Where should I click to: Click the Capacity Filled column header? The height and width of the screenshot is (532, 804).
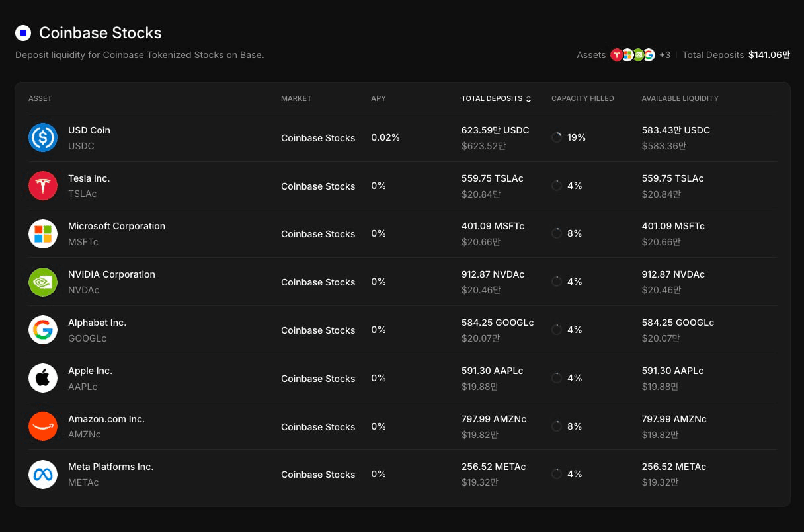click(583, 98)
